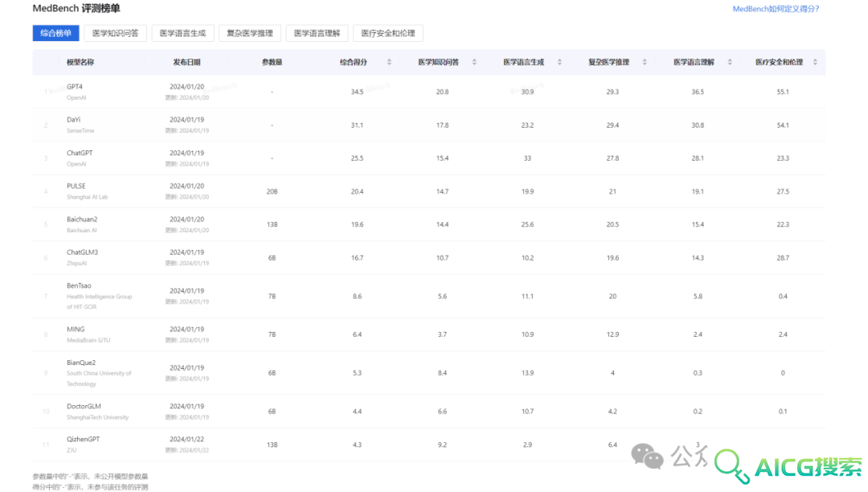Click the footnote about undisclosed parameter counts

tap(90, 477)
